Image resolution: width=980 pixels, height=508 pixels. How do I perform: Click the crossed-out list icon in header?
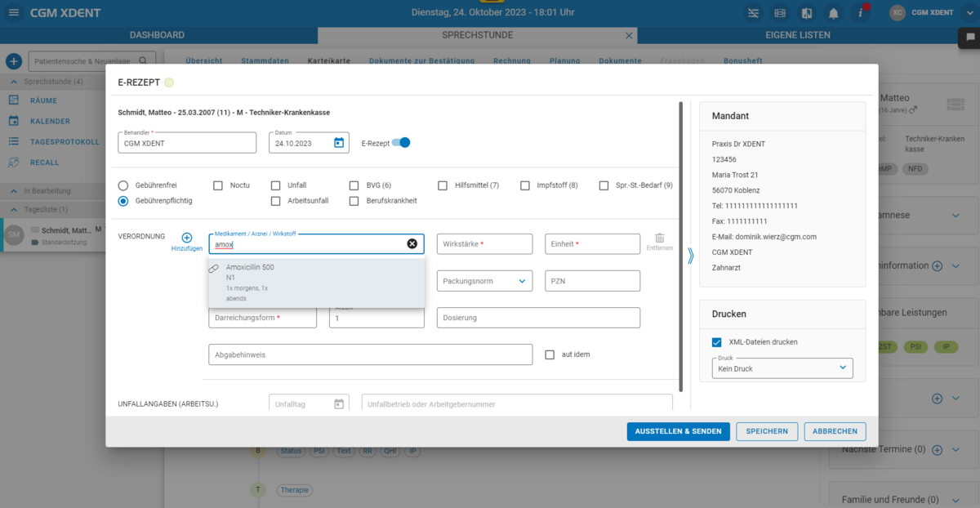pyautogui.click(x=753, y=13)
